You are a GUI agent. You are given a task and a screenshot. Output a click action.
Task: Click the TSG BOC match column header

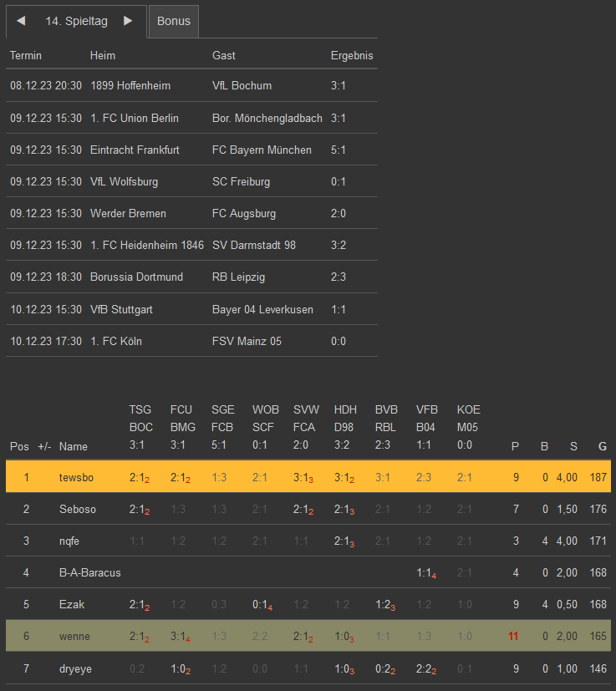click(140, 427)
